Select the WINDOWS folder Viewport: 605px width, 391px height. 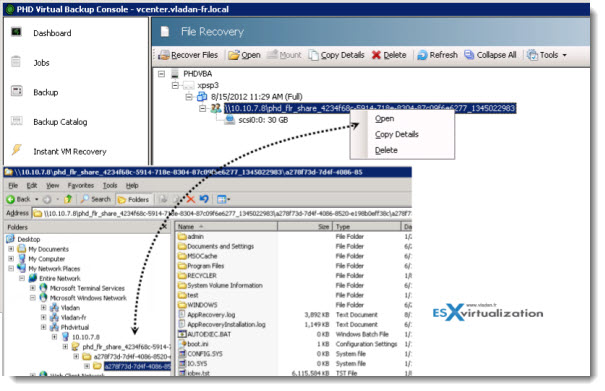tap(202, 305)
